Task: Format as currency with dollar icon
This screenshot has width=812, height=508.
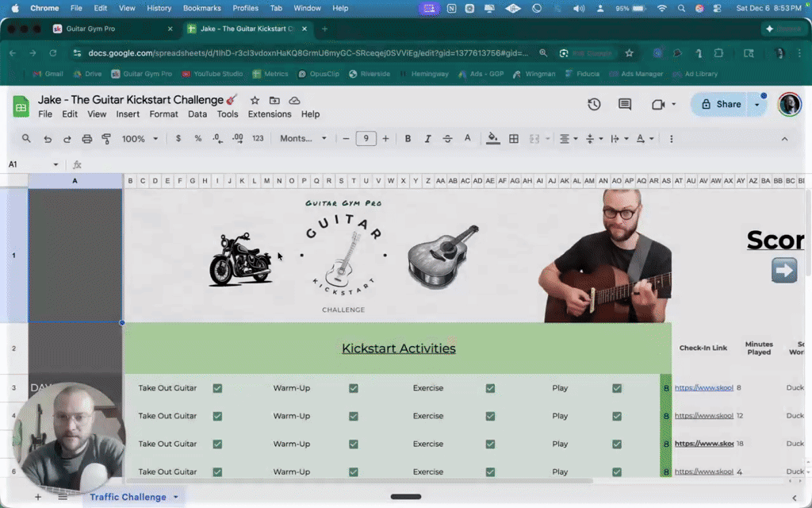Action: 178,138
